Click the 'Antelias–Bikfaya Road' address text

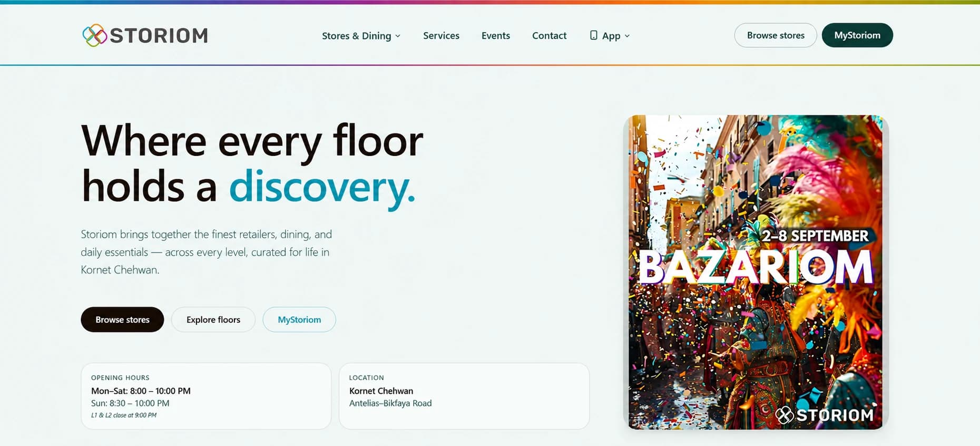390,403
